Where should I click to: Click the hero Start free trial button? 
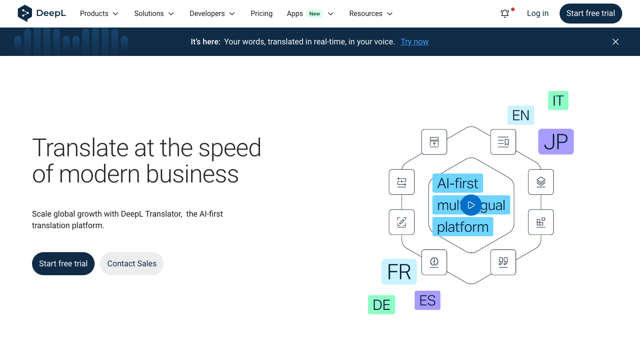pos(63,264)
